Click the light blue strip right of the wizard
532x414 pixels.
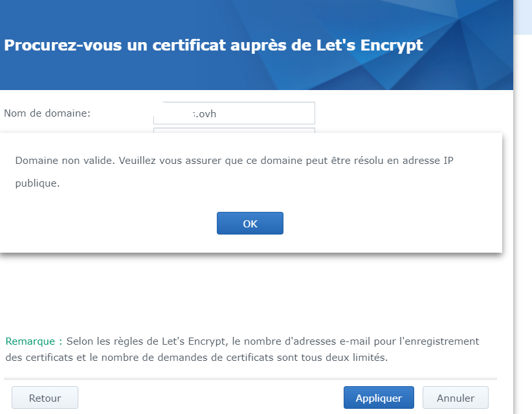click(x=523, y=194)
